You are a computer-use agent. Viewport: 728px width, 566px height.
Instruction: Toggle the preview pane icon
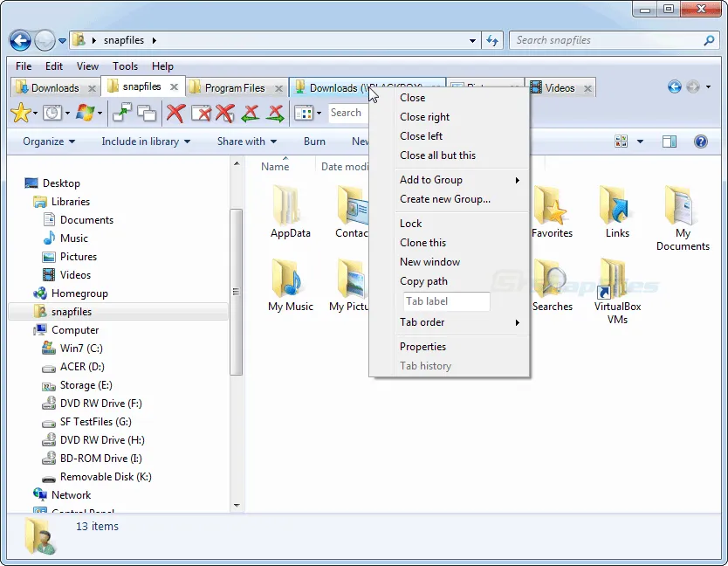670,141
